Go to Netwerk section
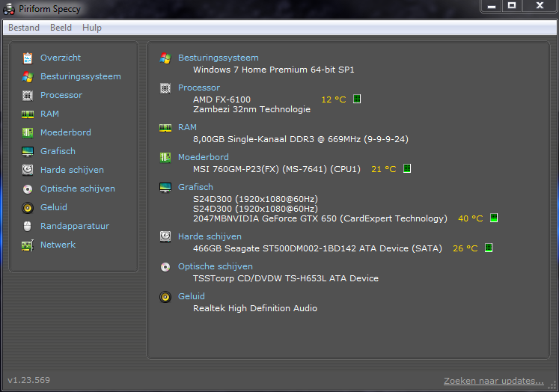Viewport: 559px width, 392px height. (x=58, y=245)
